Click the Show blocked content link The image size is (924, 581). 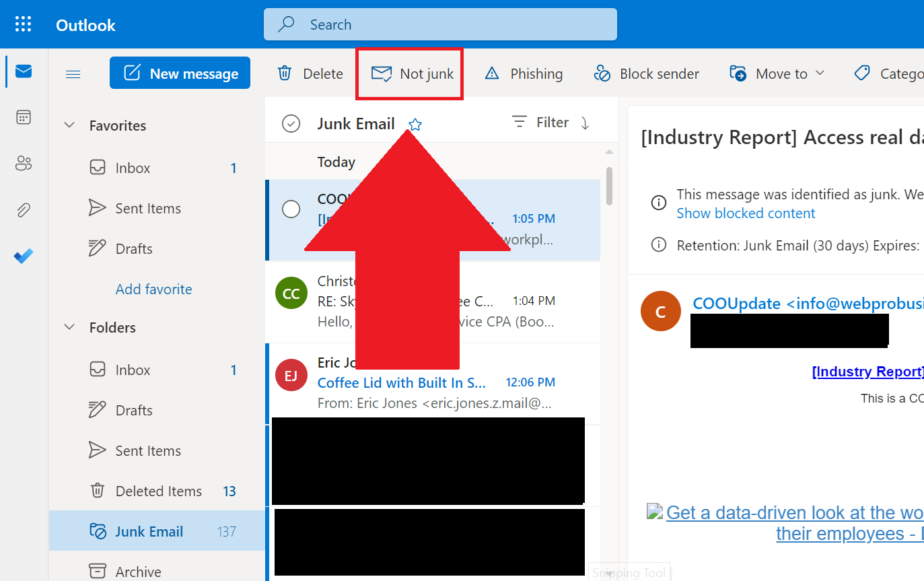click(x=746, y=213)
